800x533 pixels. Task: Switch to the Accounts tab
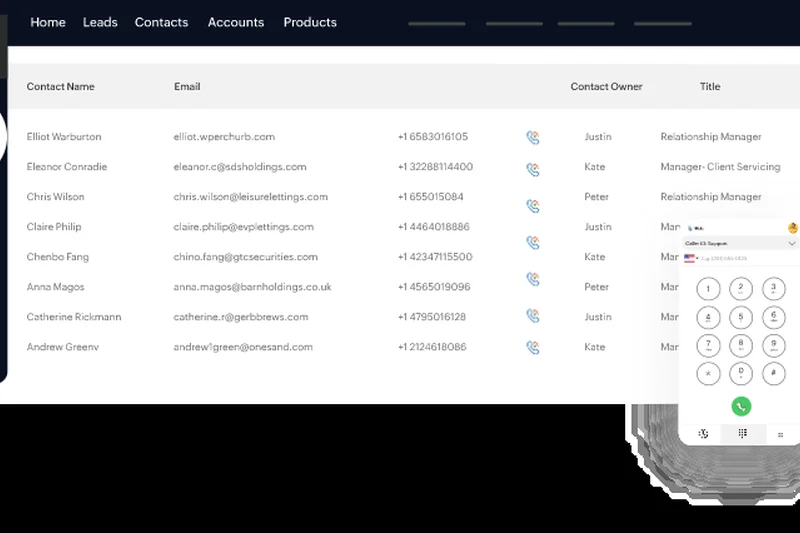[x=236, y=22]
